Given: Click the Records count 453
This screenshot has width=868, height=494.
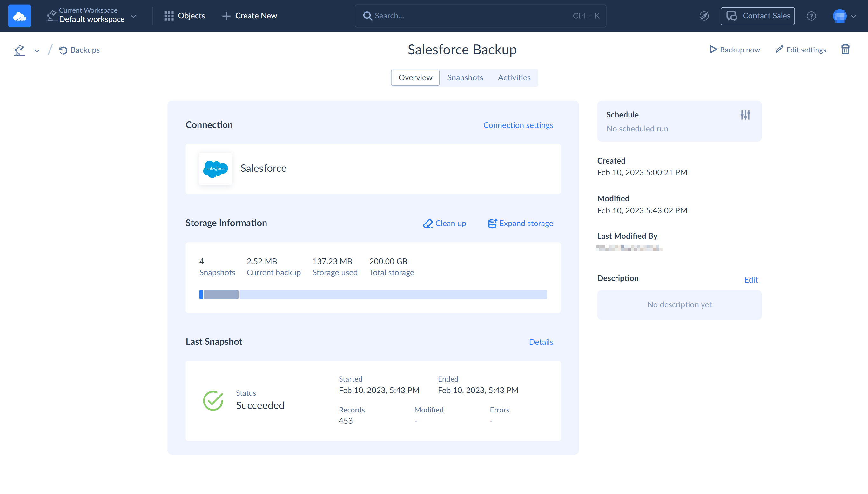Looking at the screenshot, I should pos(346,420).
